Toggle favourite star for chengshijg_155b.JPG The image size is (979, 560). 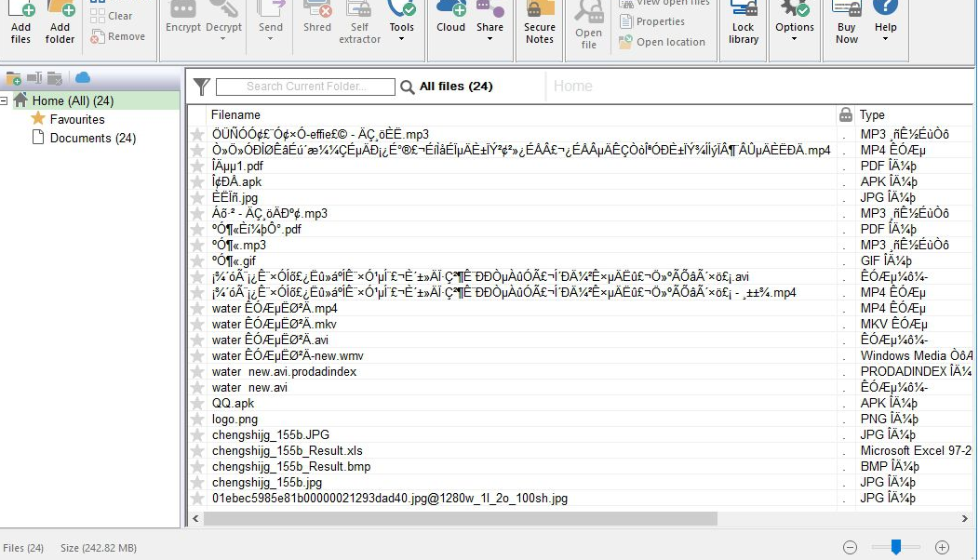[197, 435]
